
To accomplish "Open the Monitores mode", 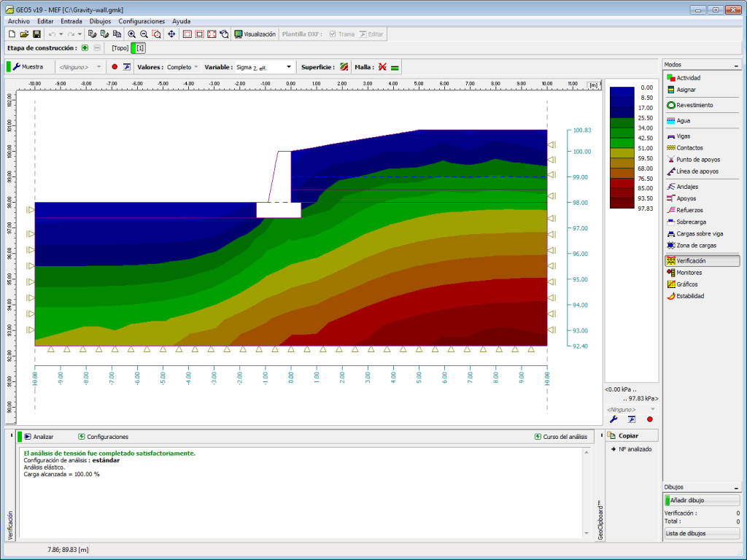I will 689,273.
